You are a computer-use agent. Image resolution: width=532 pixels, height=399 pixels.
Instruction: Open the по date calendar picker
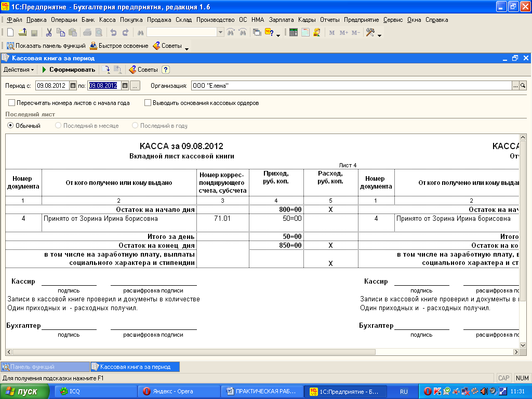click(125, 86)
